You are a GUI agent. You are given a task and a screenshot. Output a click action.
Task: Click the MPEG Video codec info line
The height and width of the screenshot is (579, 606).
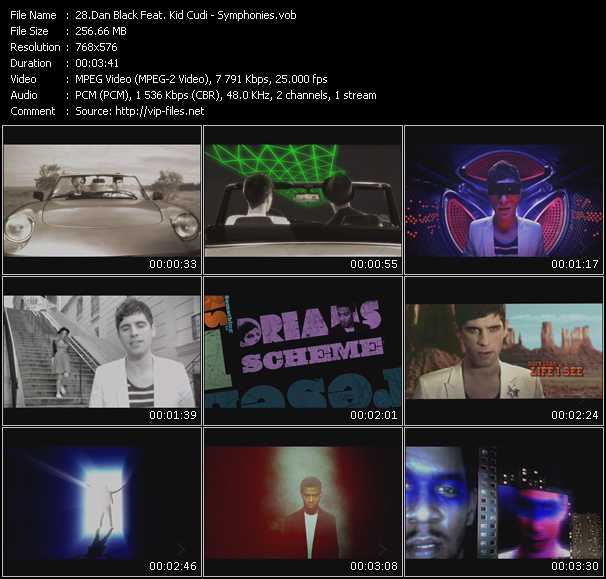201,79
